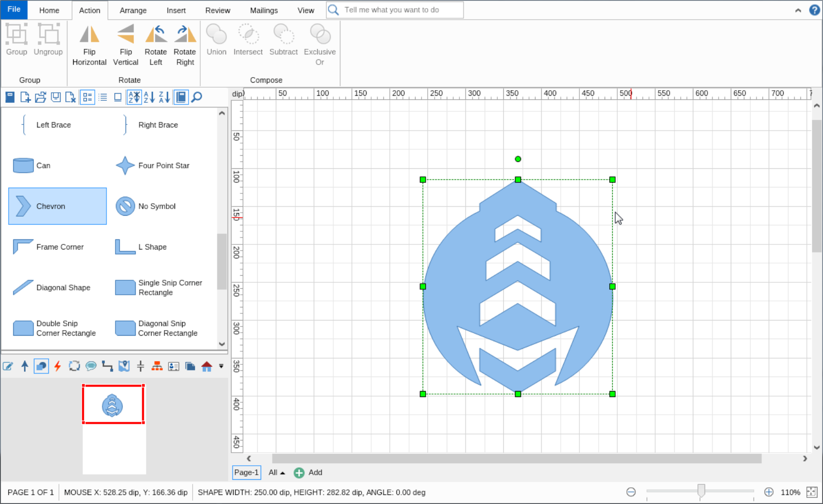Click the zoom slider handle

click(x=701, y=491)
